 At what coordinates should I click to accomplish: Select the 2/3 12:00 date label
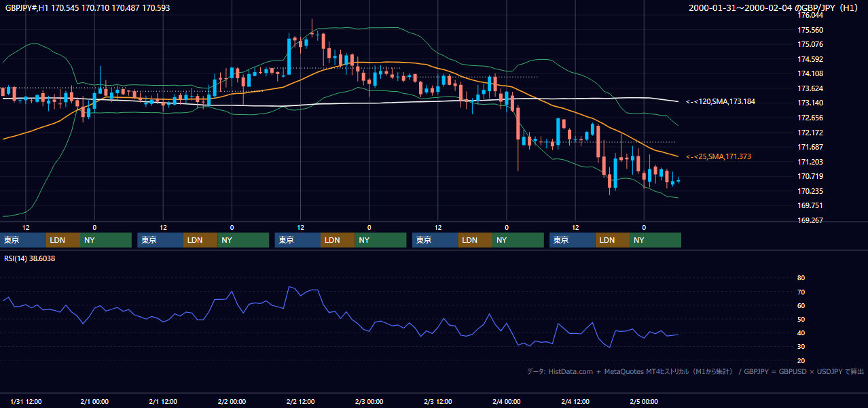tap(438, 401)
